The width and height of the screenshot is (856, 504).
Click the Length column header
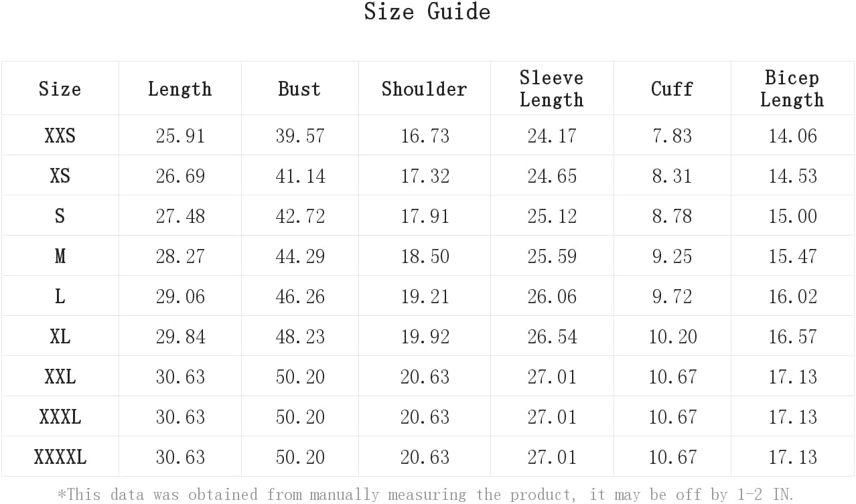180,89
